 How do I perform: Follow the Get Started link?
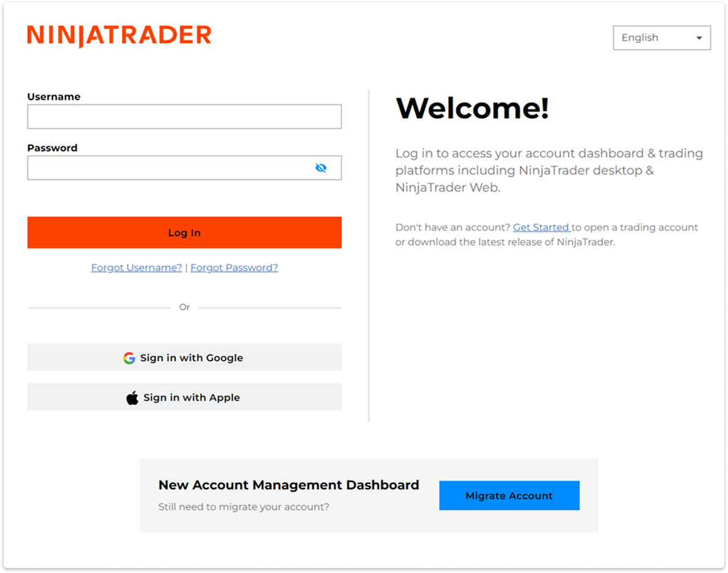pyautogui.click(x=541, y=227)
